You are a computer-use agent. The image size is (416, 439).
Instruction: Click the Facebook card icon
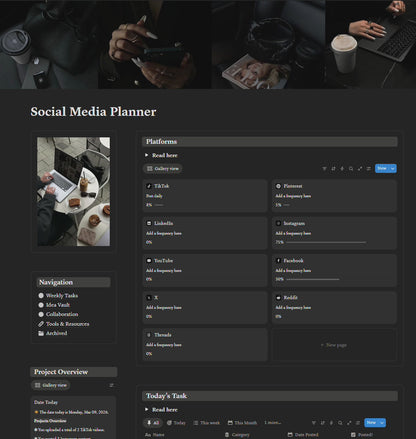[278, 260]
